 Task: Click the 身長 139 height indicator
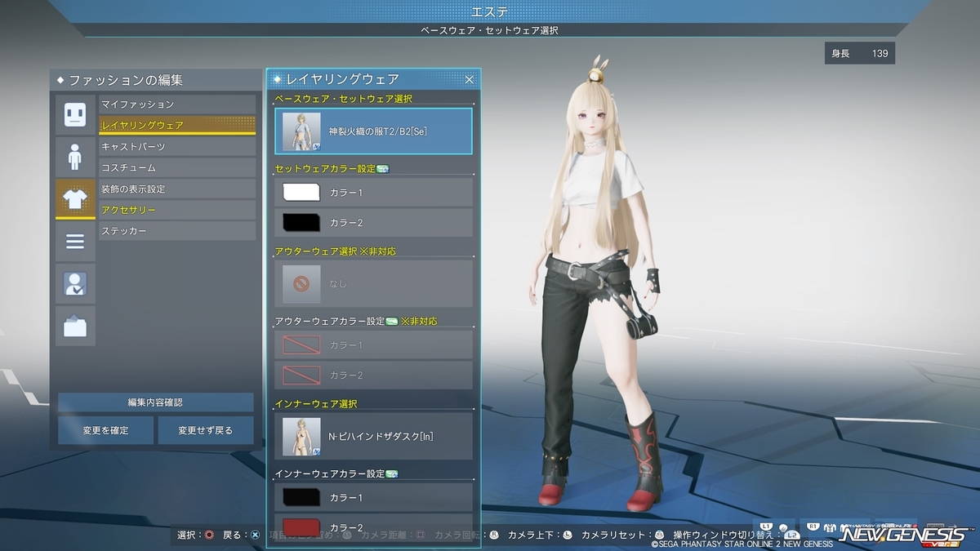[860, 53]
